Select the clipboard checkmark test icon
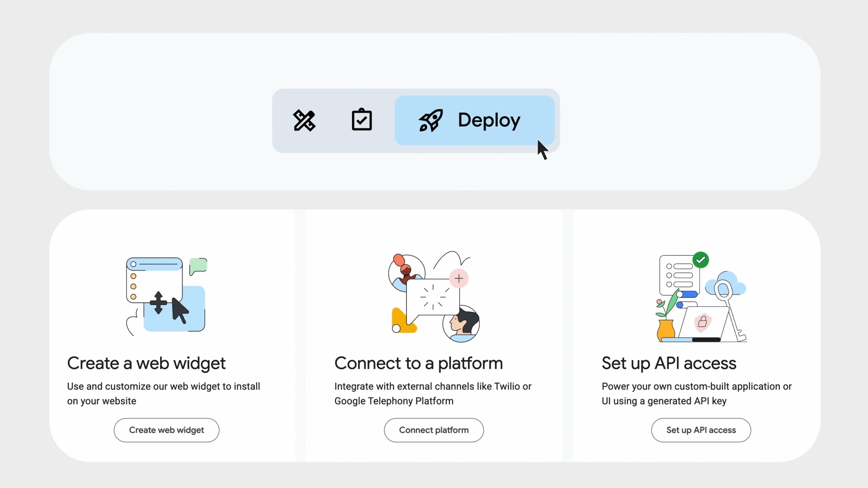Viewport: 868px width, 488px height. click(x=362, y=120)
